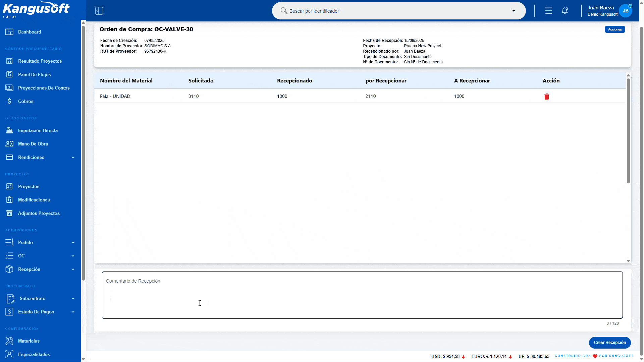Click the Nombre del Material column header
Viewport: 644px width, 362px height.
tap(126, 80)
